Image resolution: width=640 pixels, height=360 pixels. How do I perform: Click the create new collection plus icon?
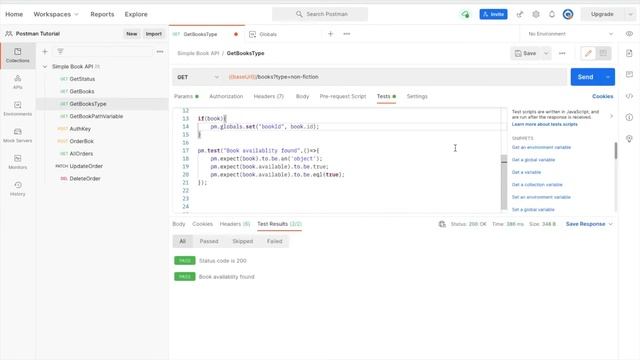point(45,51)
